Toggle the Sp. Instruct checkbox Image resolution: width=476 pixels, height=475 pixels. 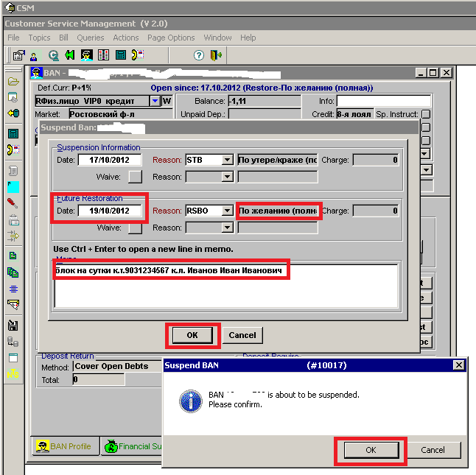[x=426, y=114]
